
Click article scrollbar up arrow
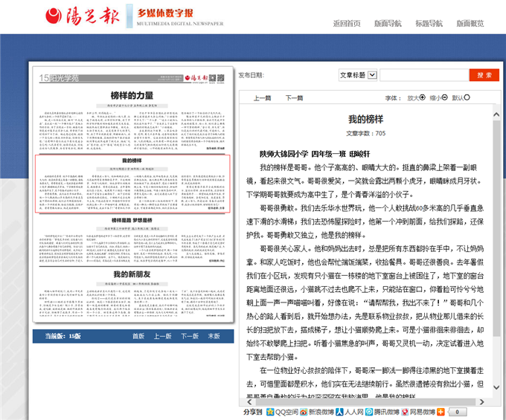pos(496,114)
